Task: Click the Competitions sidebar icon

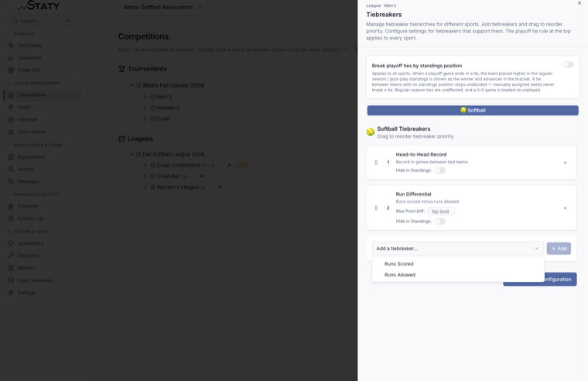Action: click(11, 95)
